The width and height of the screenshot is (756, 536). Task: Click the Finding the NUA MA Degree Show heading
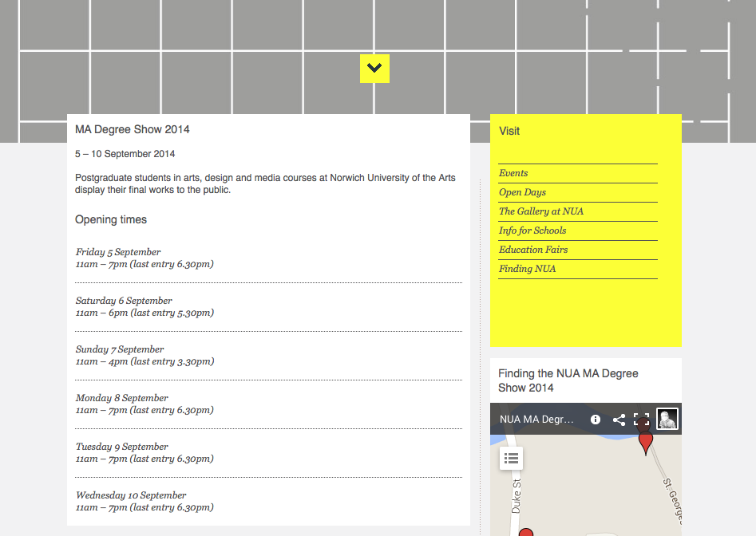568,380
